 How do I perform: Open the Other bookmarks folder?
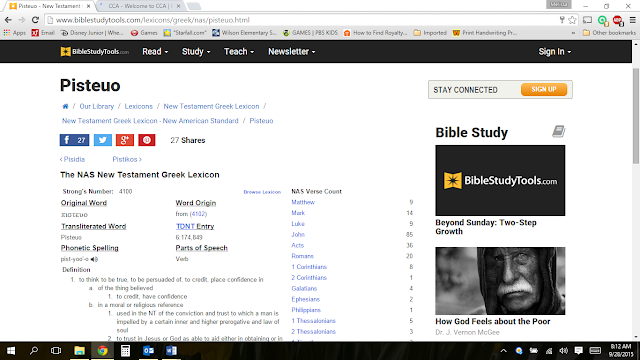click(x=609, y=33)
